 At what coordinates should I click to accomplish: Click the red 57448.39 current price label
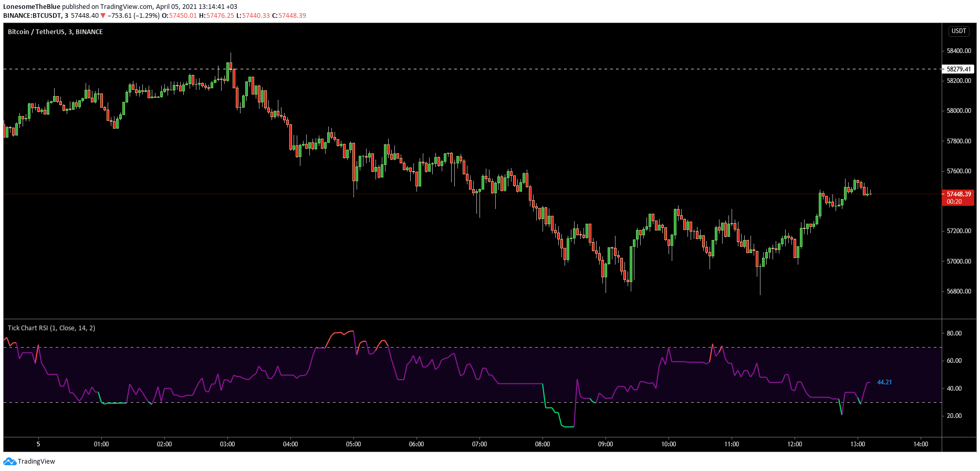coord(959,197)
